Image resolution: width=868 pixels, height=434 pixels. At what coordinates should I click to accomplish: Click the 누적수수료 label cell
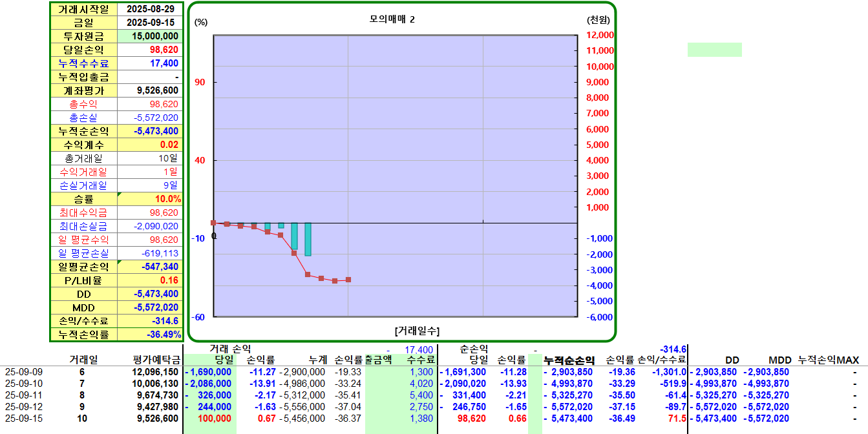[84, 63]
